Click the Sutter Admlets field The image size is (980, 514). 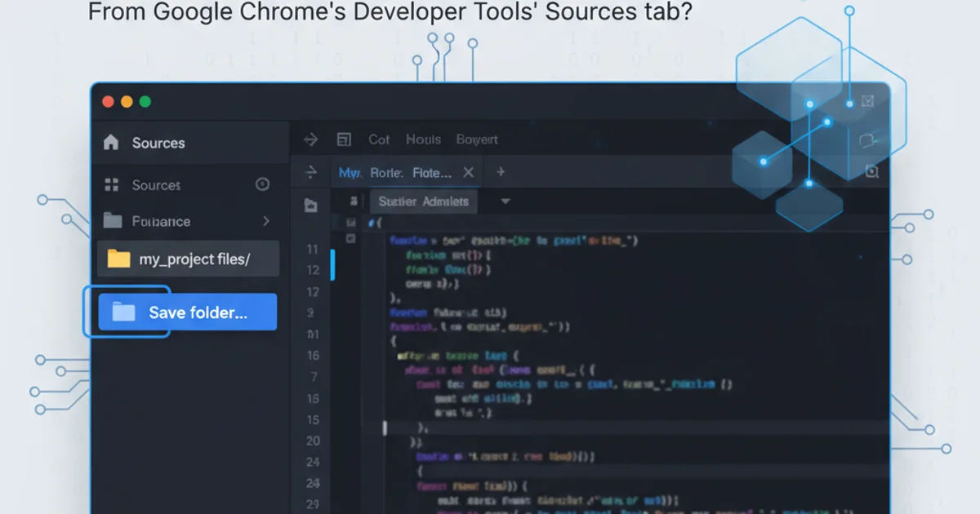[x=423, y=202]
